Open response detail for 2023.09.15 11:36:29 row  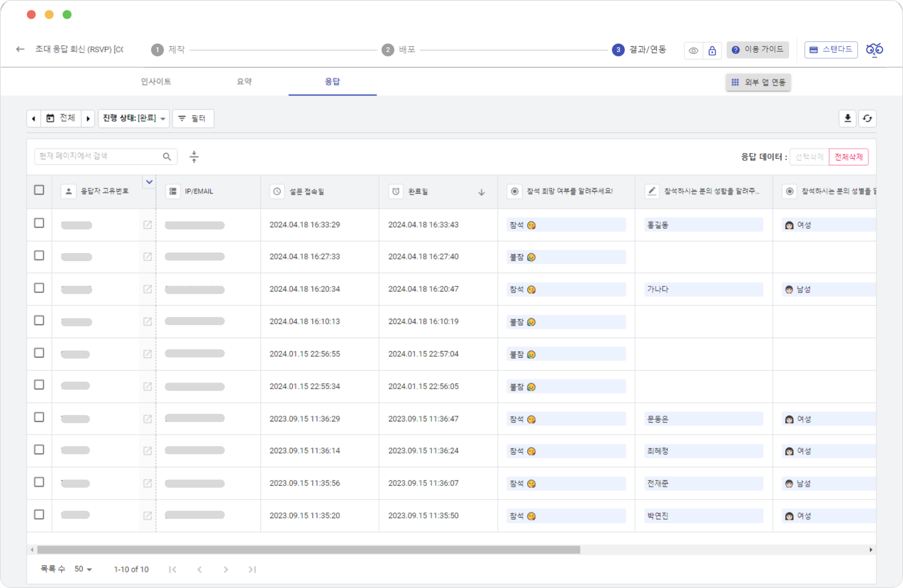tap(147, 419)
